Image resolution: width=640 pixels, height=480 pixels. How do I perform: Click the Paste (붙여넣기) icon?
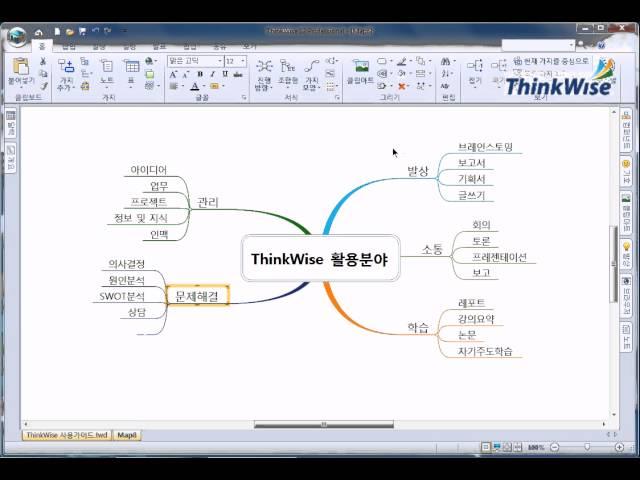(20, 66)
